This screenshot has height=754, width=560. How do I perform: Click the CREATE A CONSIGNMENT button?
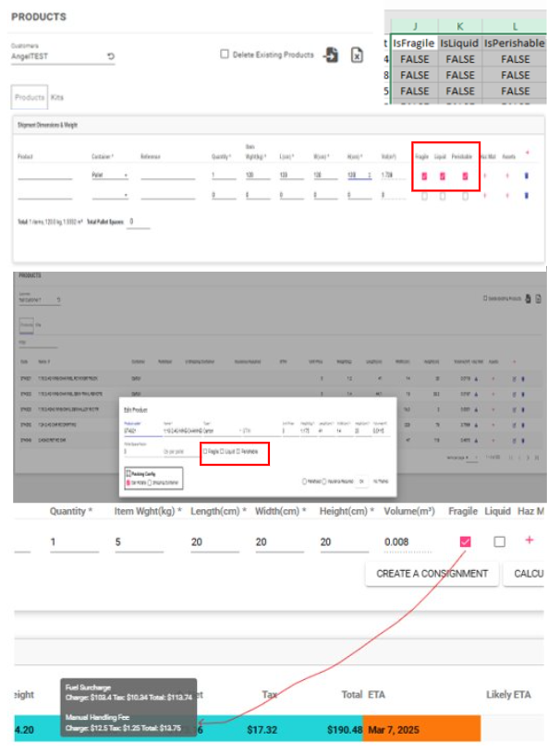coord(432,573)
